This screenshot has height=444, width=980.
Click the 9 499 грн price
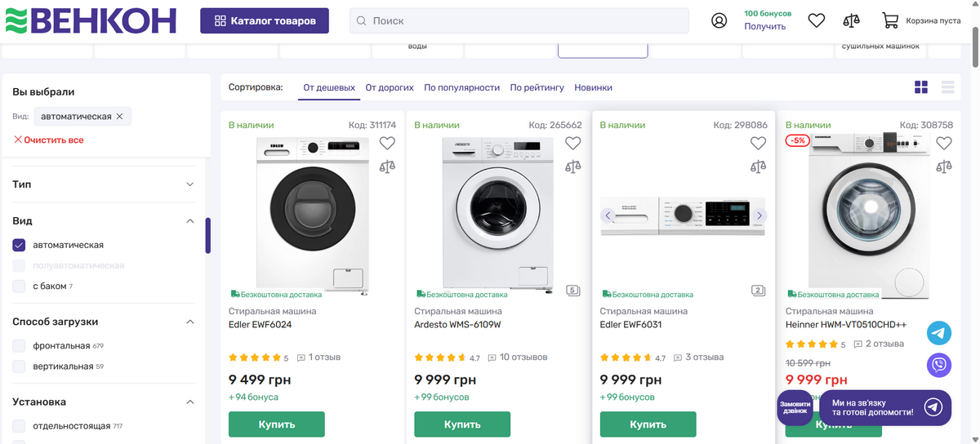(260, 380)
